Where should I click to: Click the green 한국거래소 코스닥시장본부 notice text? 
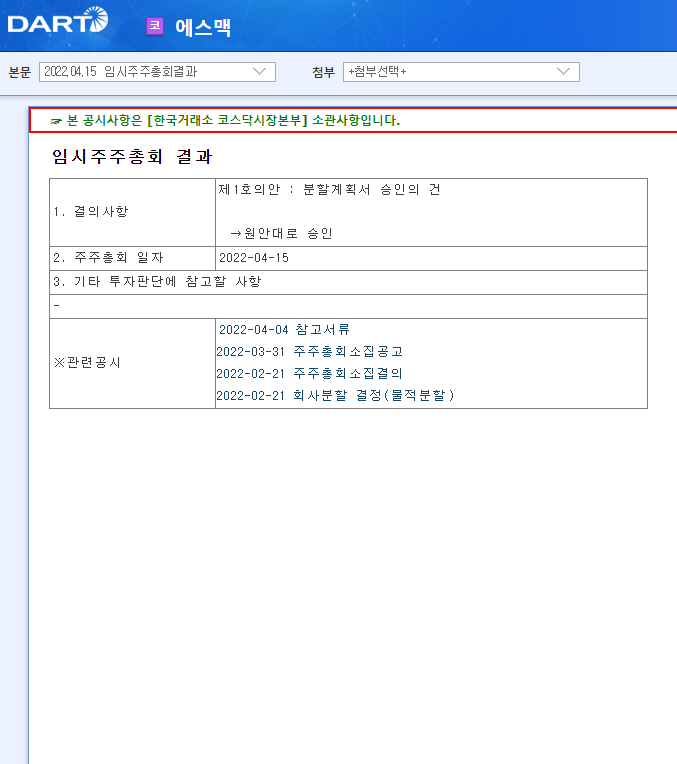pyautogui.click(x=233, y=120)
